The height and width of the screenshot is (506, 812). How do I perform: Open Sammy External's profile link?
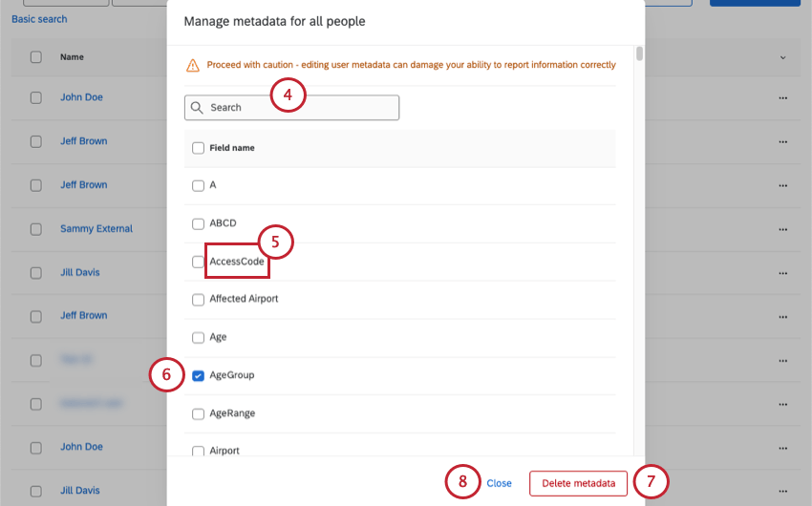[x=96, y=229]
